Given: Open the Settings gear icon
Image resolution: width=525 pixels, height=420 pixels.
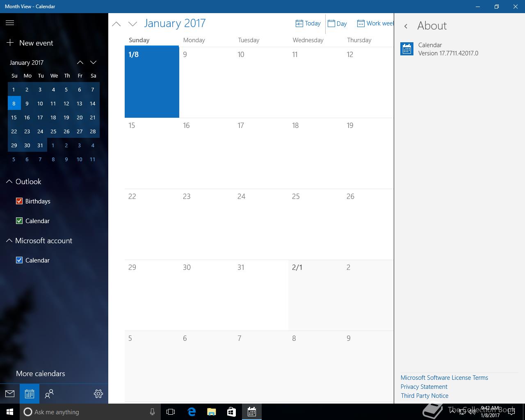Looking at the screenshot, I should pyautogui.click(x=98, y=394).
